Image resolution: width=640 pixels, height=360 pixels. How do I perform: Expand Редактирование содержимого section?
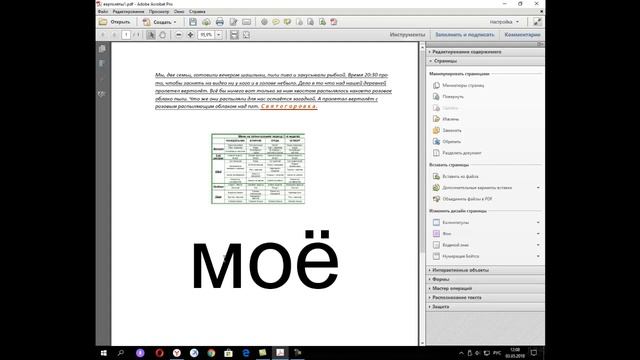click(485, 52)
